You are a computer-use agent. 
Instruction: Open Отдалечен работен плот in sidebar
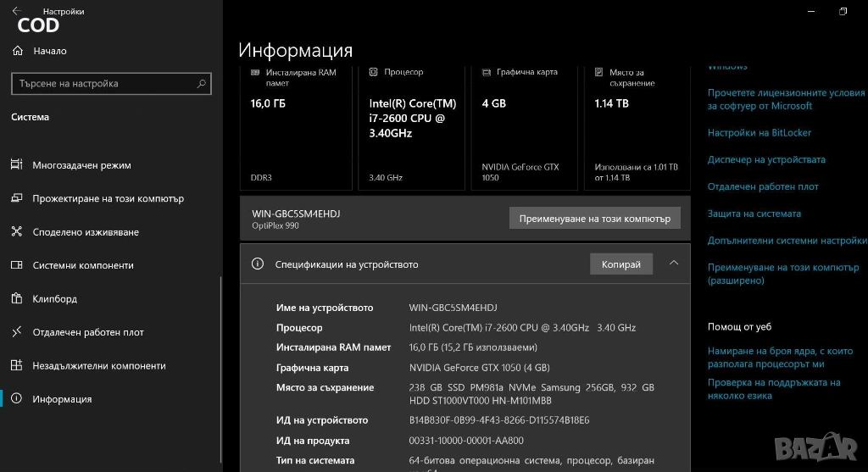[x=88, y=332]
